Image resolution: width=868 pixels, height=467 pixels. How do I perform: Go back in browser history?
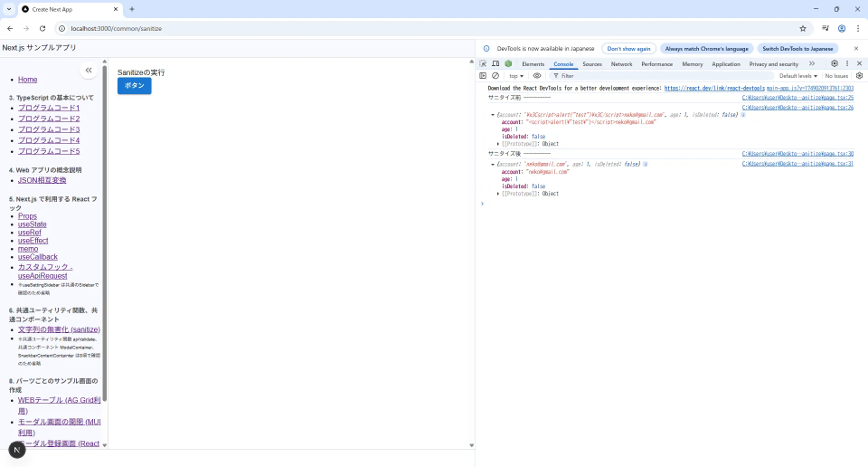pos(10,28)
